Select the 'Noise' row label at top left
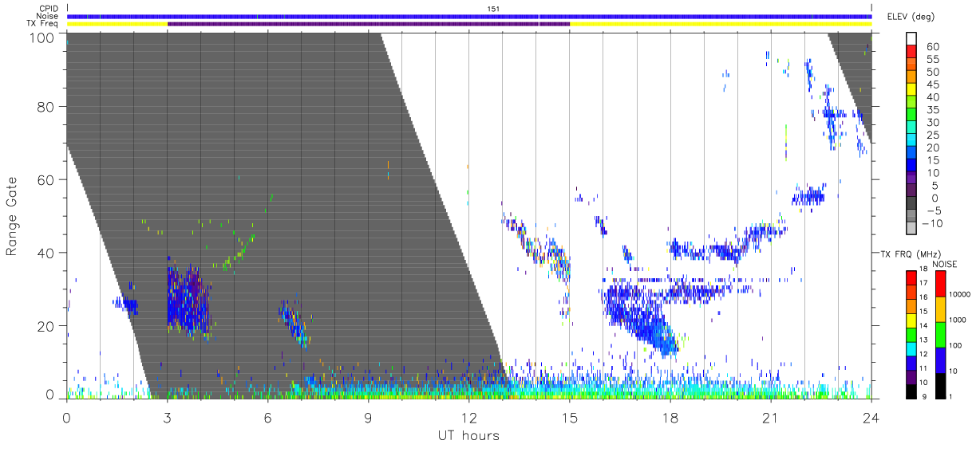 pos(49,16)
